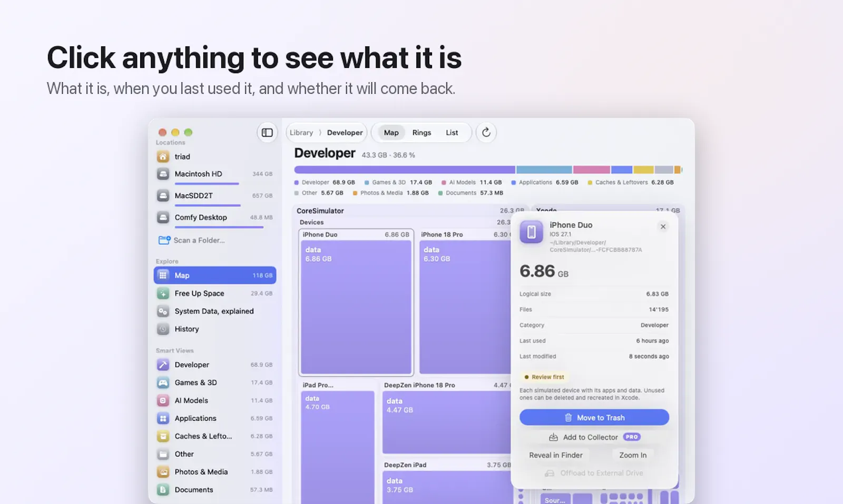Switch to the Map view tab
Screen dimensions: 843x504
coord(391,133)
